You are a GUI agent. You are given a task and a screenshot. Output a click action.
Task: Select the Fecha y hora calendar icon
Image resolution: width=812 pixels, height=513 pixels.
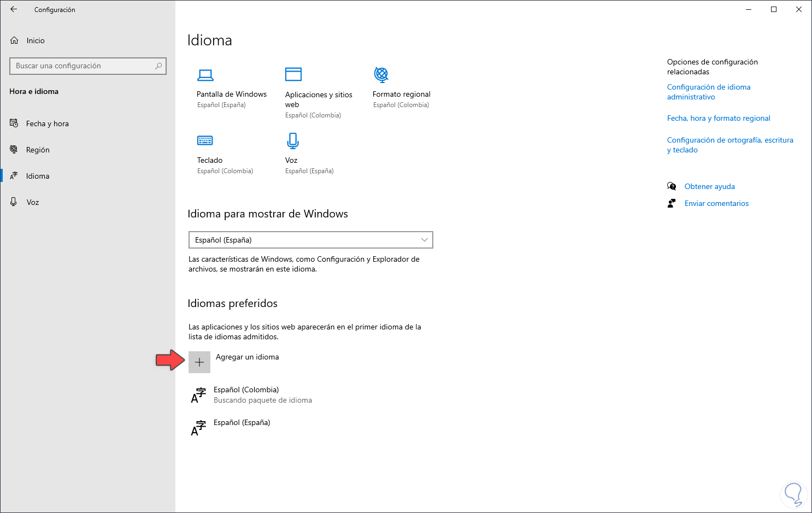[14, 123]
